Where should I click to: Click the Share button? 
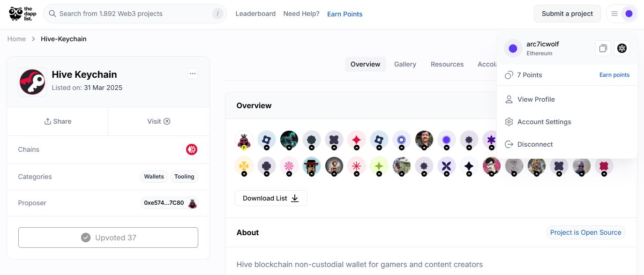(x=58, y=121)
